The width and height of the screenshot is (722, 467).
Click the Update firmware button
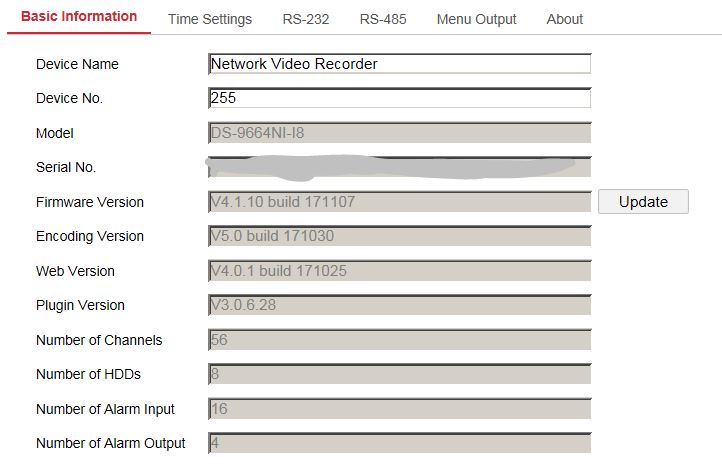643,202
